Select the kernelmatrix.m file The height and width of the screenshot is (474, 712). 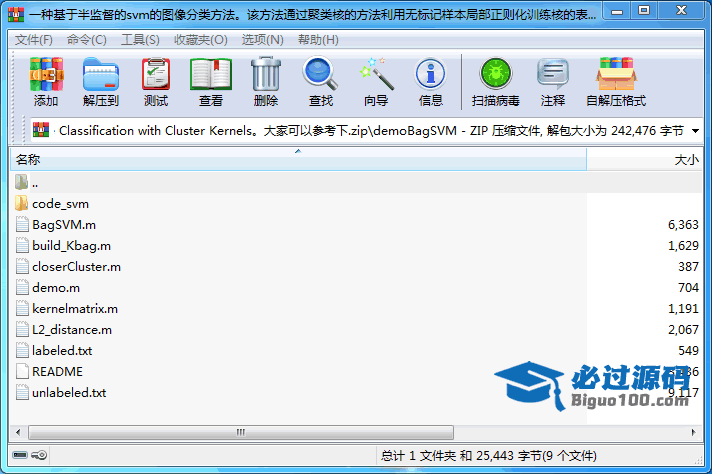75,309
